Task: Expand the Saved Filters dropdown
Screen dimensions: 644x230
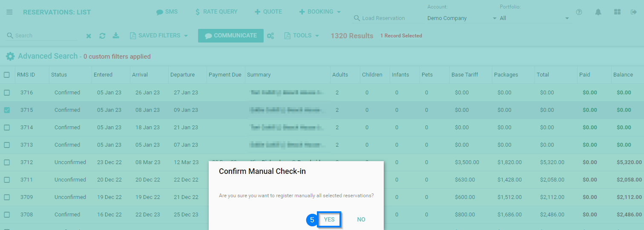Action: [x=159, y=36]
